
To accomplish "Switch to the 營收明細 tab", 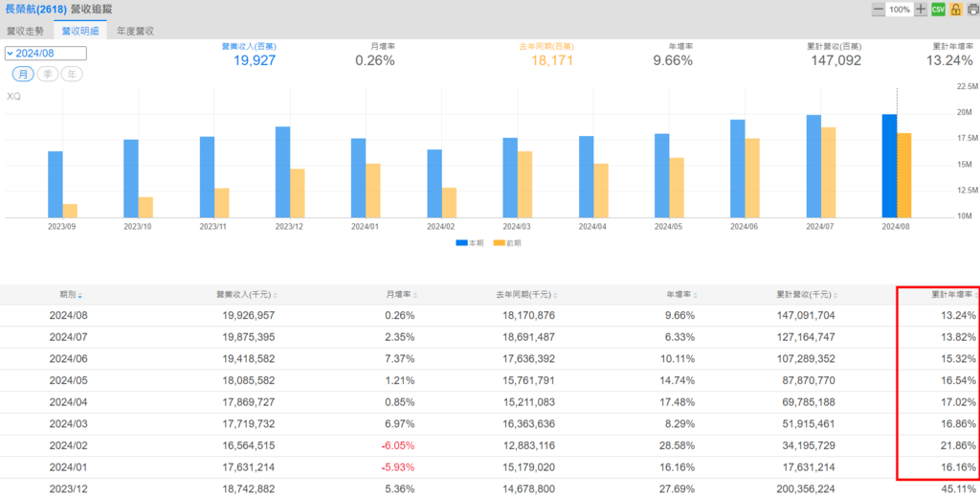I will point(80,31).
